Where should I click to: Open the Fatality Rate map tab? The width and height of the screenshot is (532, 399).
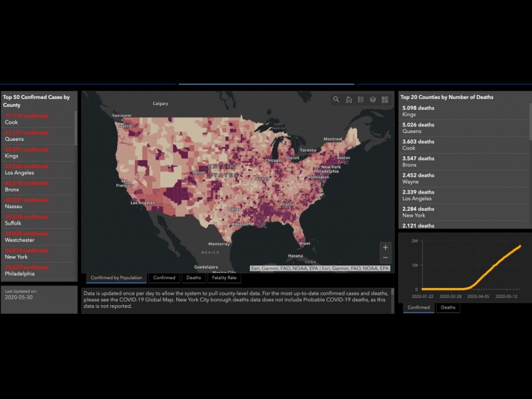223,278
